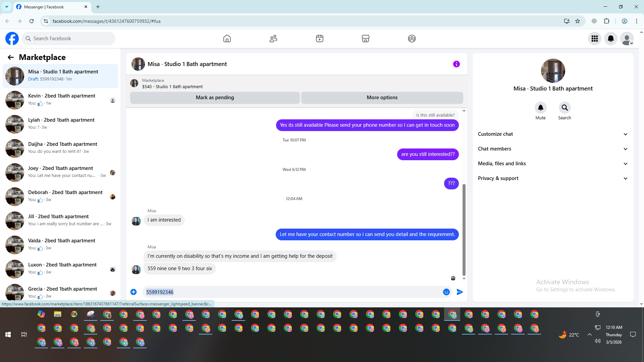This screenshot has width=644, height=362.
Task: Open Luxon 2bed 1bath apartment conversation
Action: coord(60,269)
